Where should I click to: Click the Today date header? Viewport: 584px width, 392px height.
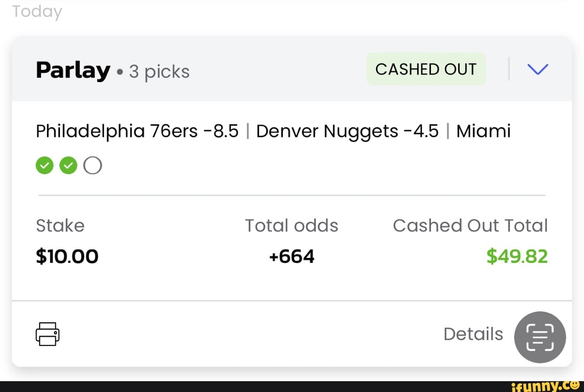[37, 11]
